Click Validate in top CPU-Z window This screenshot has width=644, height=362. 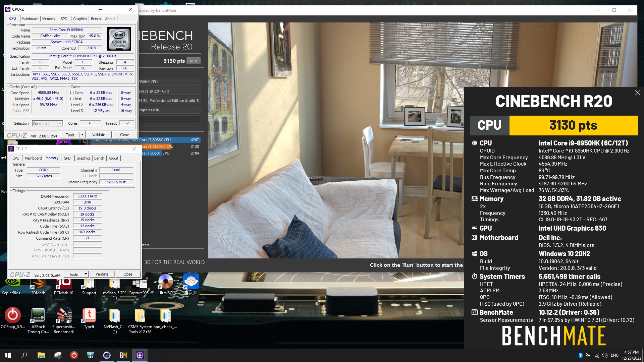click(99, 135)
